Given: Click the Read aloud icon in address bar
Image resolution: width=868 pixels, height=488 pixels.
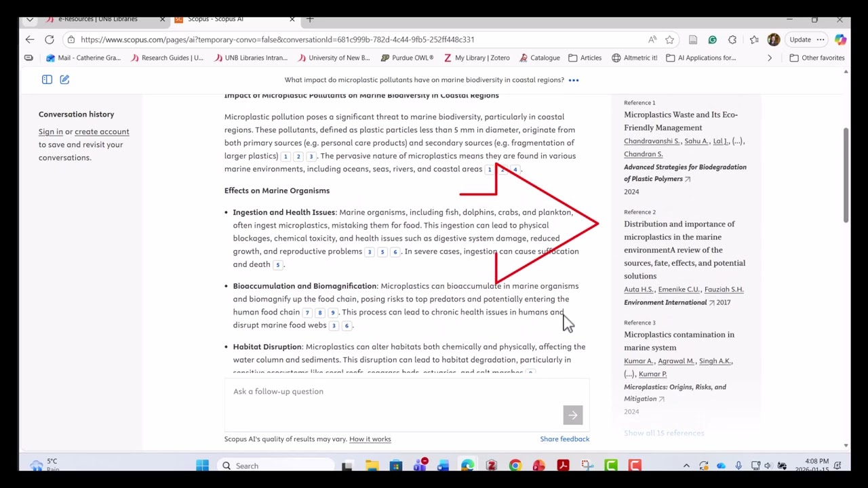Looking at the screenshot, I should tap(652, 40).
